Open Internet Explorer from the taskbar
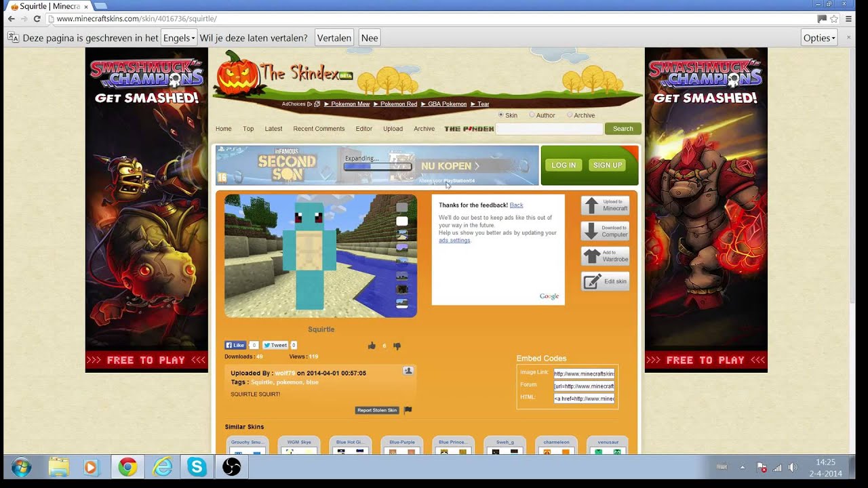 click(x=162, y=467)
